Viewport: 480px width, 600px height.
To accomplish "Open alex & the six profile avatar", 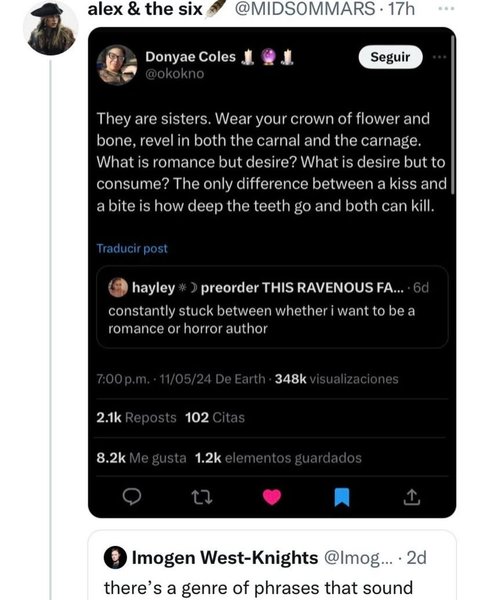I will [51, 28].
